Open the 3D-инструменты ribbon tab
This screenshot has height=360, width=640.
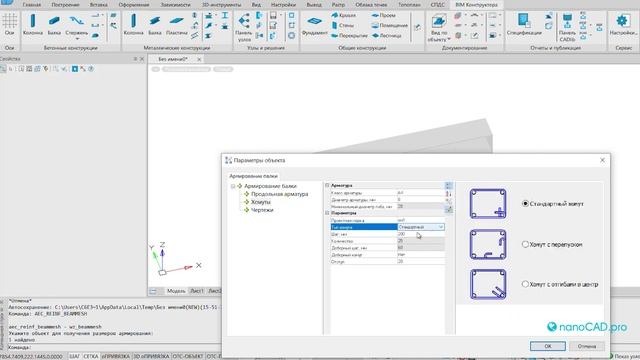tap(222, 5)
